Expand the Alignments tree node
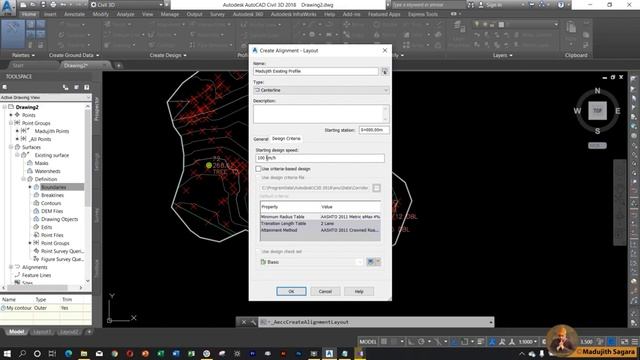The width and height of the screenshot is (640, 360). (11, 267)
